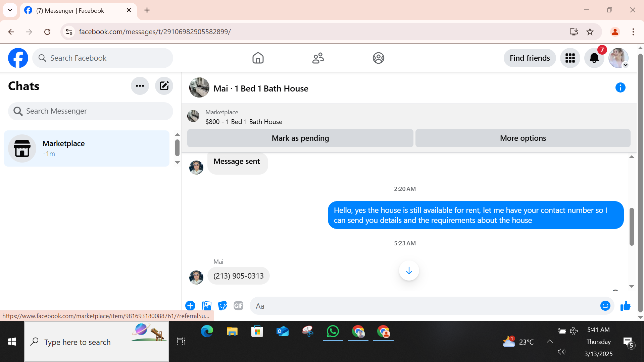Click More options button
The width and height of the screenshot is (644, 362).
pyautogui.click(x=523, y=138)
